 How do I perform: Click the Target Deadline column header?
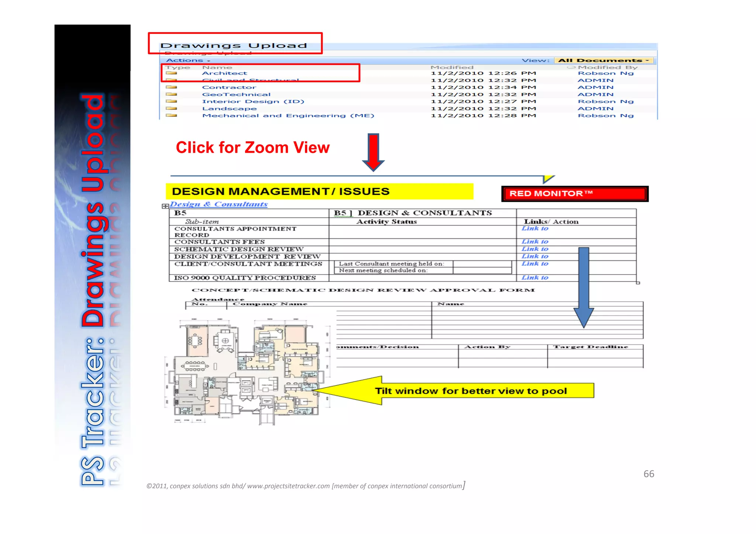[x=590, y=347]
